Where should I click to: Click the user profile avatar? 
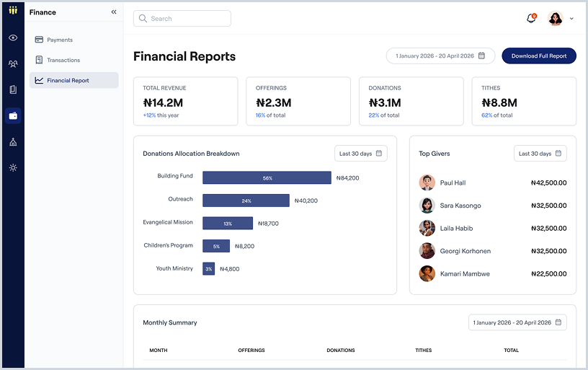click(555, 18)
